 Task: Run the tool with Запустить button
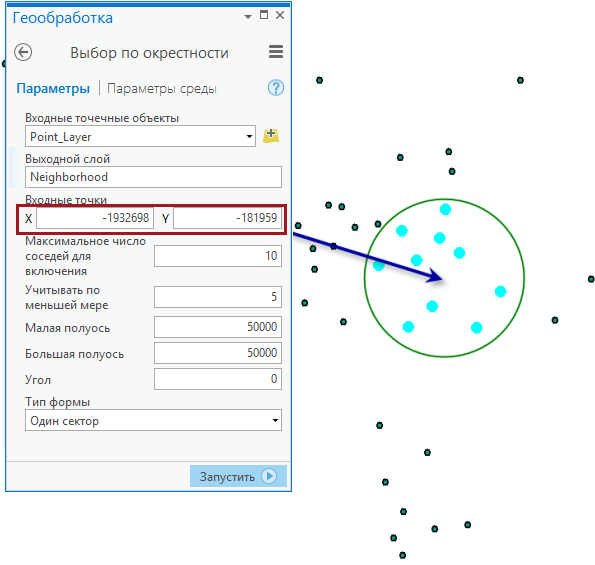(x=238, y=476)
